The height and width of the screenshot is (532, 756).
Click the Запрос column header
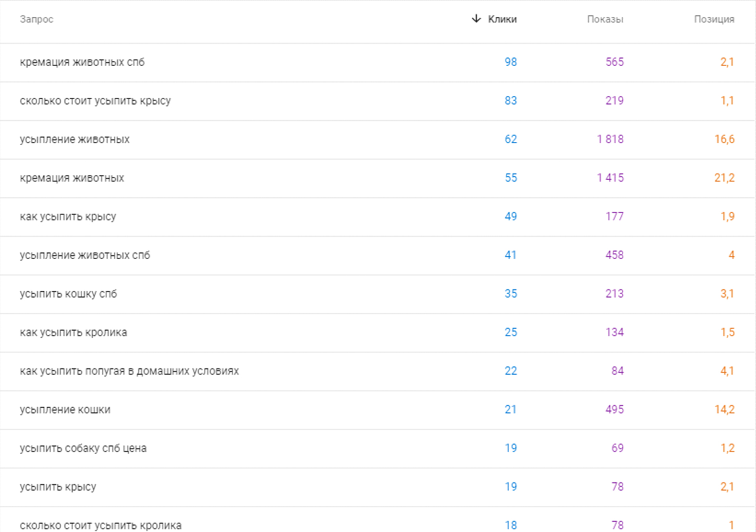pyautogui.click(x=37, y=19)
